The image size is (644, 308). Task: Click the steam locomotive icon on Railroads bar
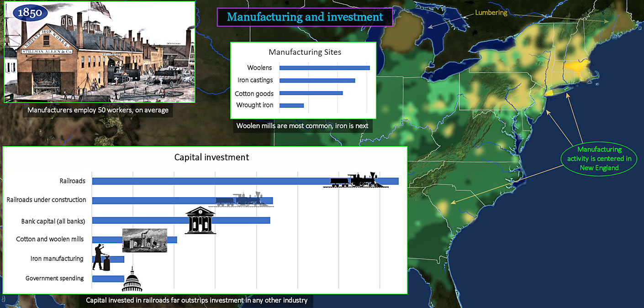pos(356,180)
